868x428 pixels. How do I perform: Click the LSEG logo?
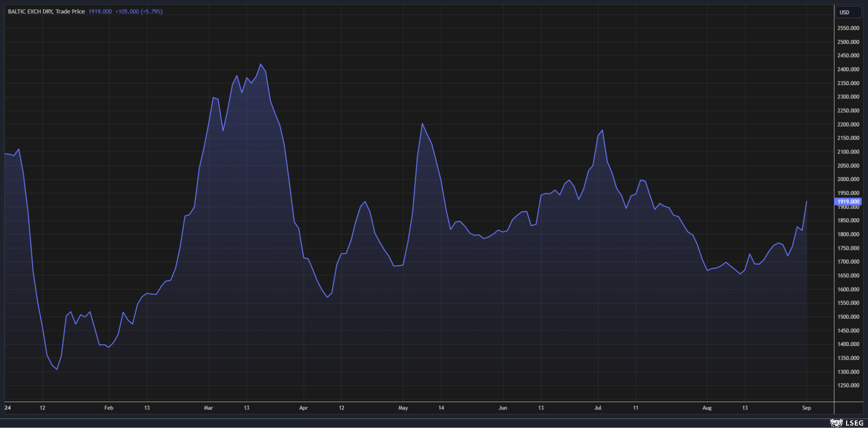click(847, 423)
